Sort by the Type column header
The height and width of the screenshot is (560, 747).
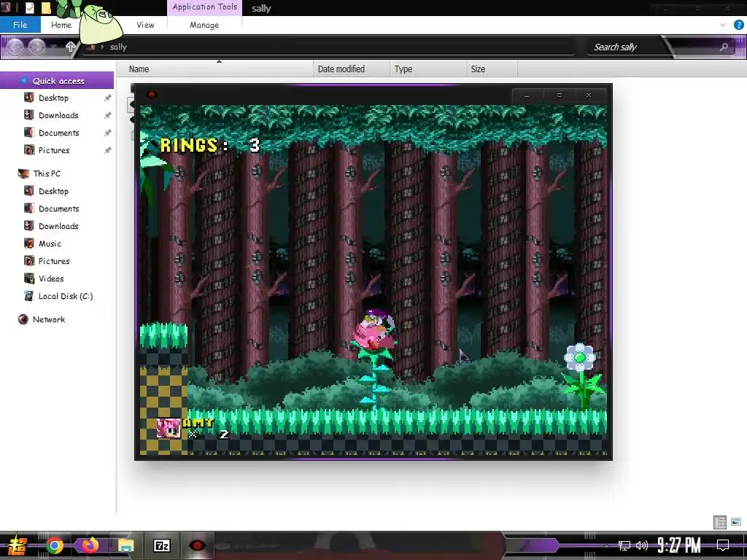pos(427,69)
